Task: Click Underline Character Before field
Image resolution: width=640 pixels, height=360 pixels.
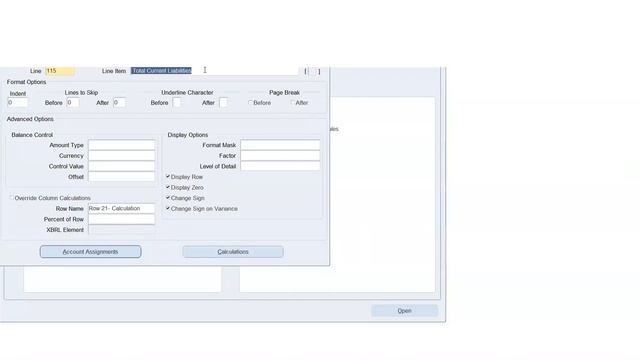Action: [x=177, y=102]
